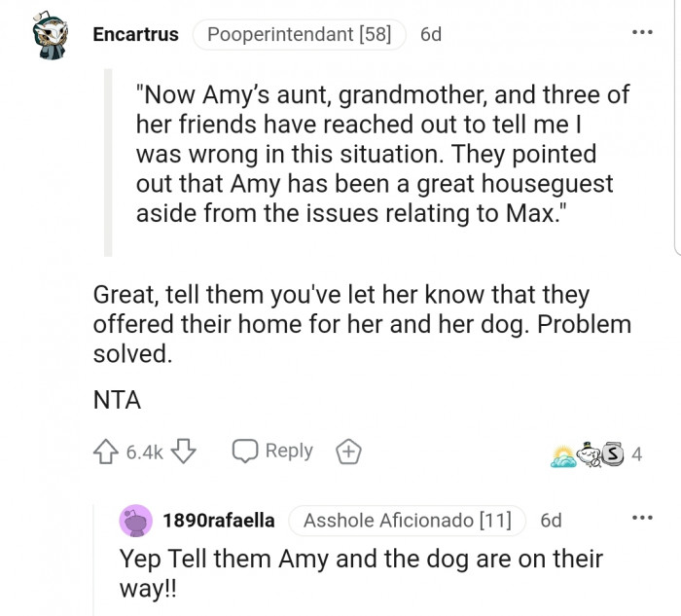
Task: Click the silver award icon
Action: (x=612, y=453)
